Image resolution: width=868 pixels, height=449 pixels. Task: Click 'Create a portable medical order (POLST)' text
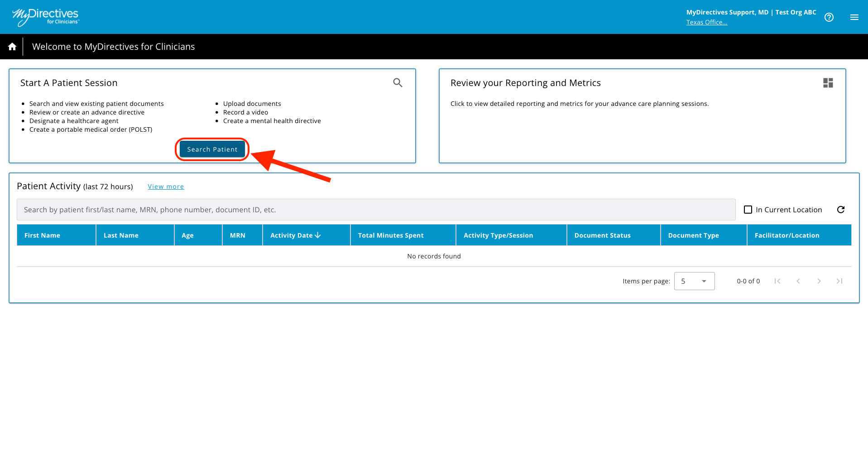click(x=91, y=129)
